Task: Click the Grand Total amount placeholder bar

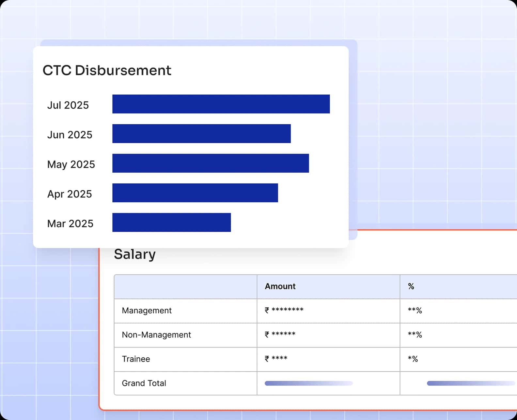Action: [x=308, y=383]
